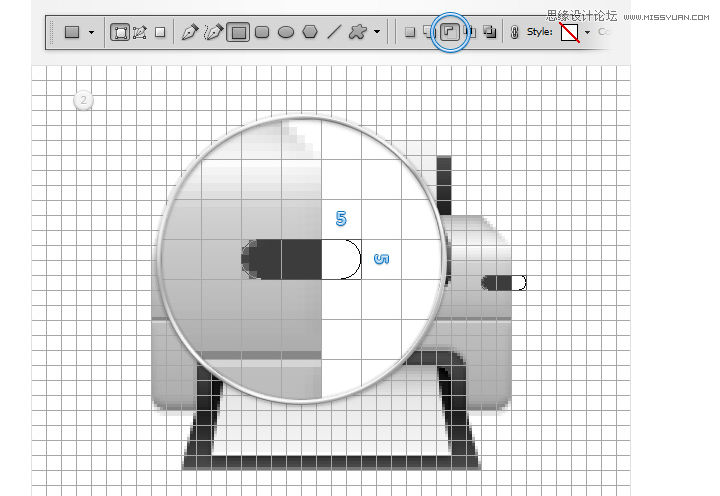
Task: Select the Fill Pixels mode
Action: (160, 32)
